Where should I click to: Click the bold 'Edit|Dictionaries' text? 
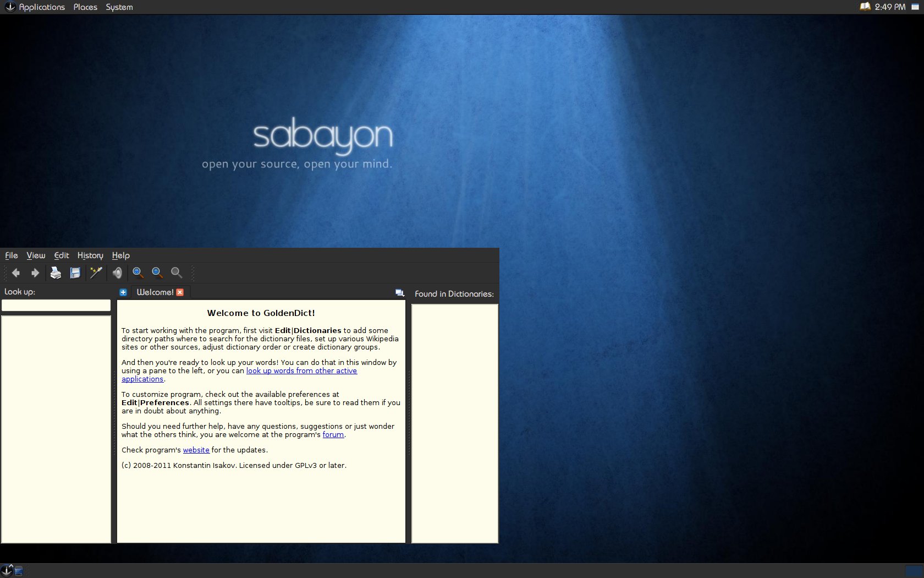click(308, 331)
